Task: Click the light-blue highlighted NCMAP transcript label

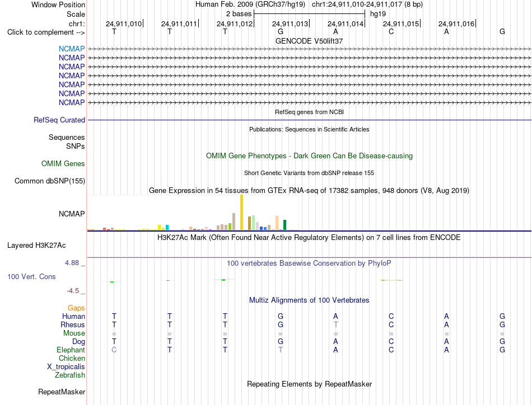Action: pos(72,49)
